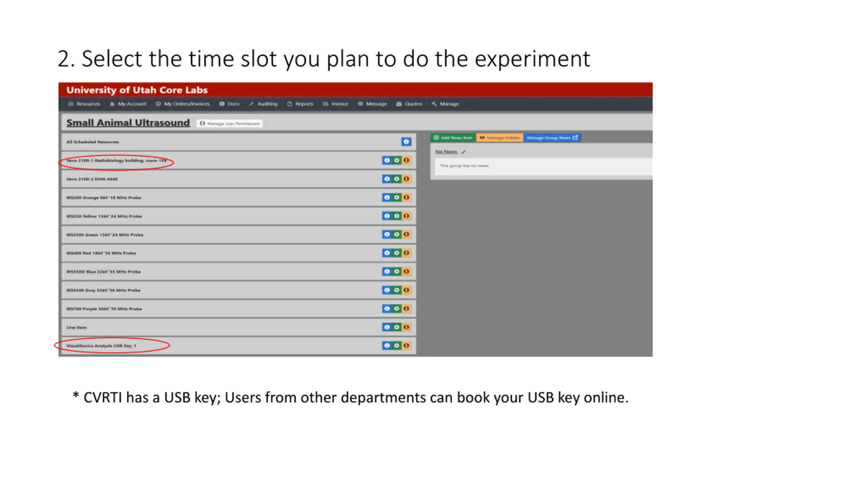Viewport: 868px width, 488px height.
Task: Open blue info icon on Vevo 2100-1 row
Action: pos(387,160)
